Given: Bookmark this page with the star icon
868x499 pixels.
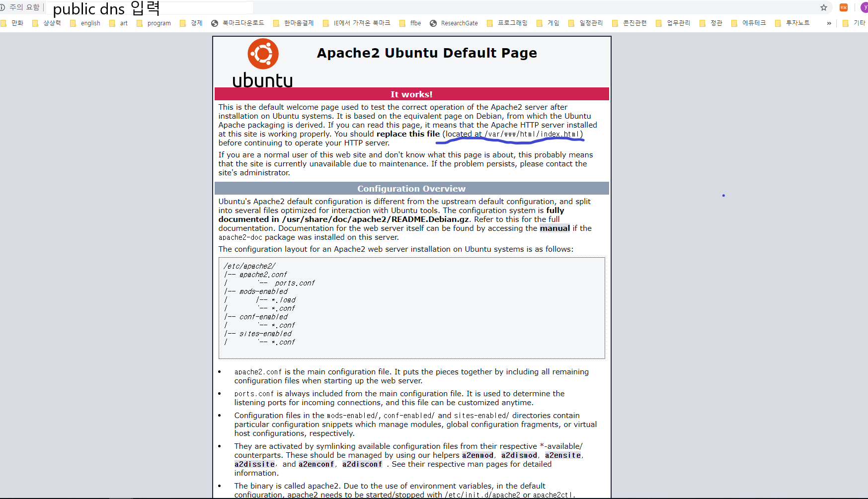Looking at the screenshot, I should (824, 7).
